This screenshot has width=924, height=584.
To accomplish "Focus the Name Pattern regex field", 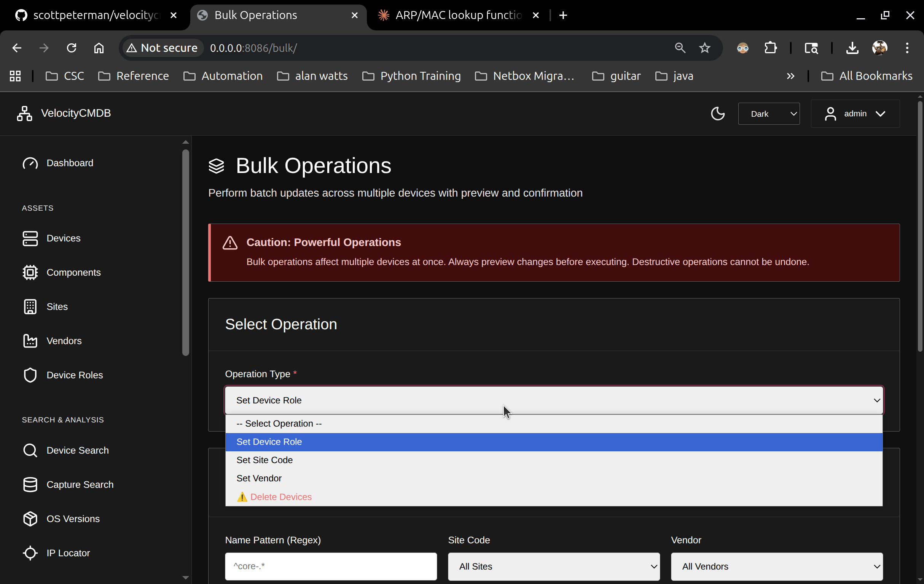I will (x=330, y=566).
